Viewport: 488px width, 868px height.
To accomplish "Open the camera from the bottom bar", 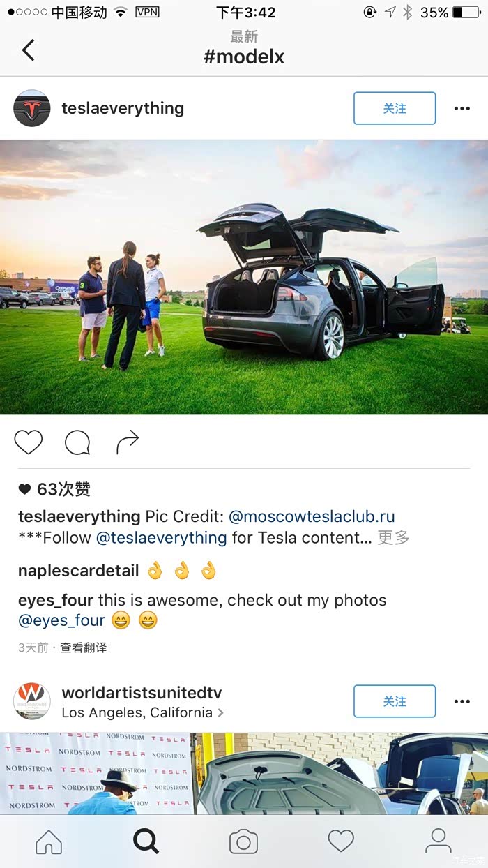I will coord(243,841).
